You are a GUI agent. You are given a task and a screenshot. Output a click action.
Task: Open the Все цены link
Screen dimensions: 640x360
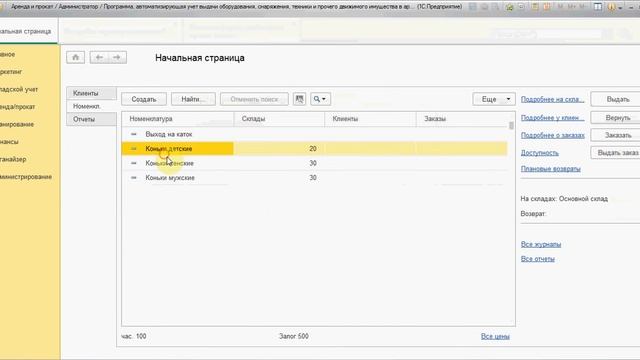[x=495, y=336]
